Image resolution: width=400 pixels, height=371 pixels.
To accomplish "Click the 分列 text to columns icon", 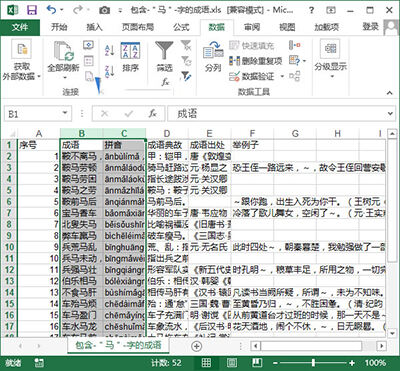I will coord(213,57).
